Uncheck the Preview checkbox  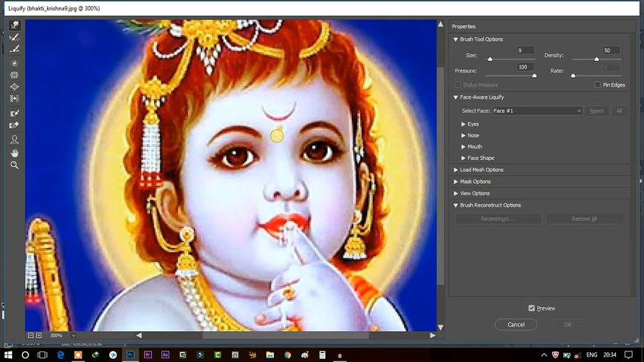[x=532, y=308]
